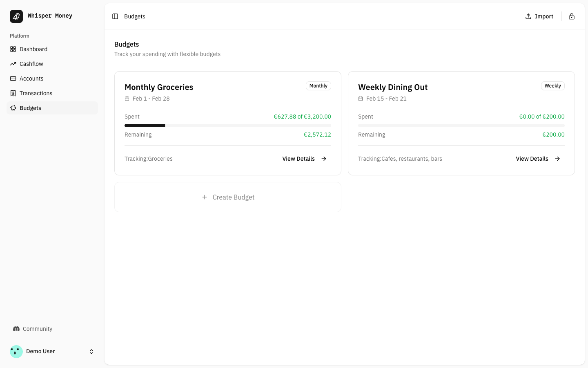Select the Dashboard grid icon in sidebar
588x368 pixels.
13,49
